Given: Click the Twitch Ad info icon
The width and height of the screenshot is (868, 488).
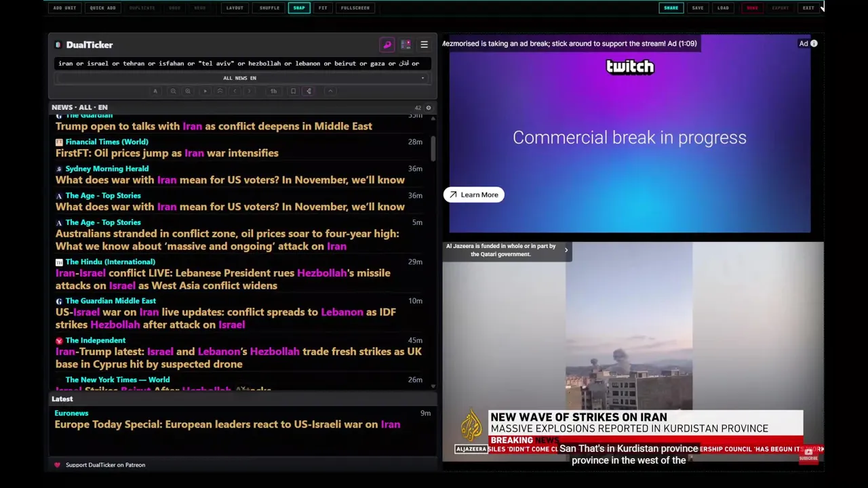Looking at the screenshot, I should coord(814,43).
